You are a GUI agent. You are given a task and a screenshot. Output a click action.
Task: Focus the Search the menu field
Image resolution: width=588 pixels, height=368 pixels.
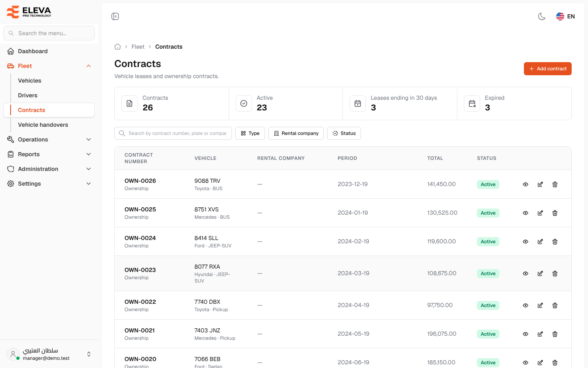click(x=49, y=33)
